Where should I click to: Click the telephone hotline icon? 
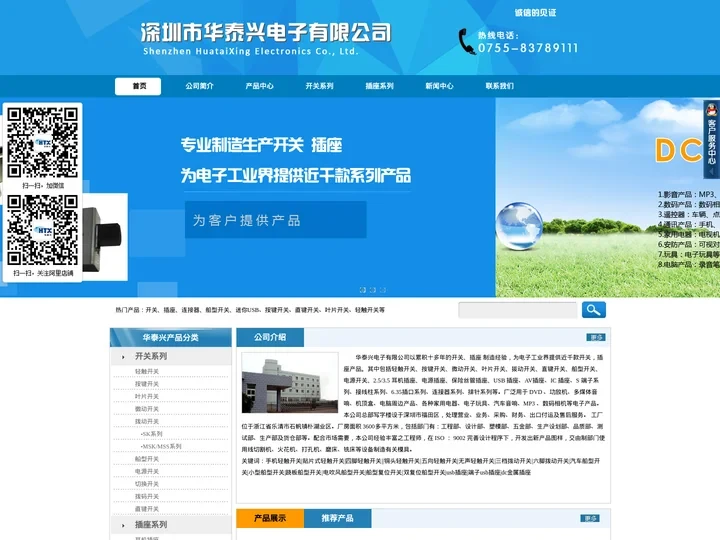tap(467, 42)
